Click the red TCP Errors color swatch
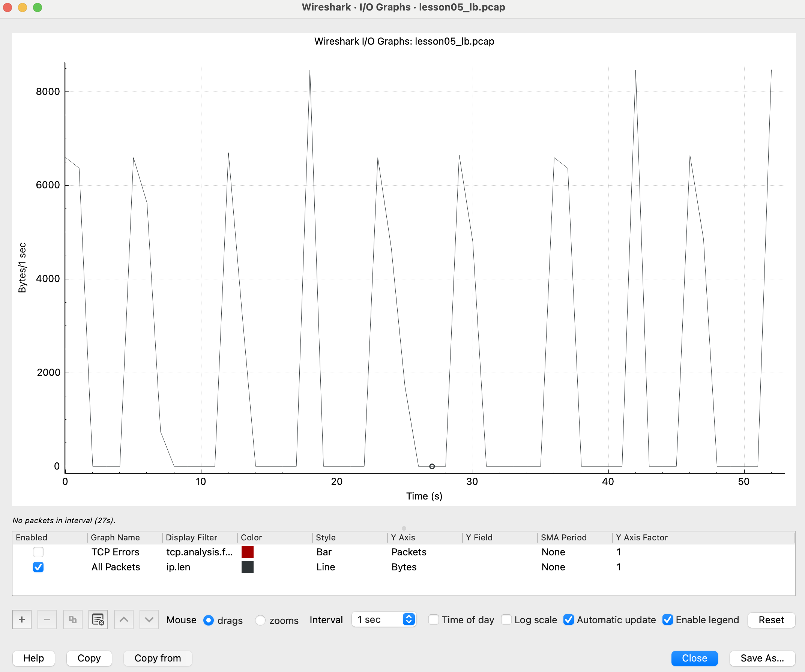The height and width of the screenshot is (672, 805). pyautogui.click(x=247, y=552)
